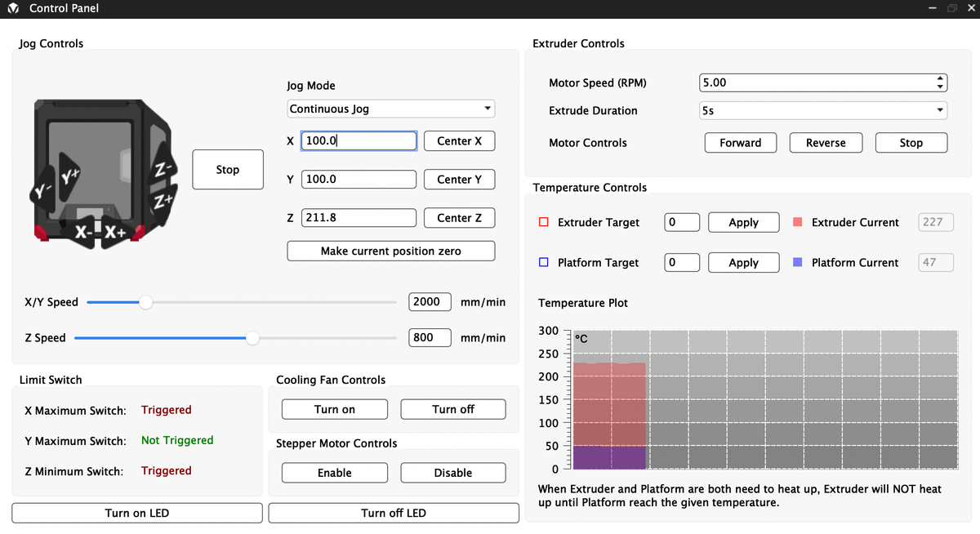Start extruder motor Forward
This screenshot has width=980, height=534.
[740, 143]
